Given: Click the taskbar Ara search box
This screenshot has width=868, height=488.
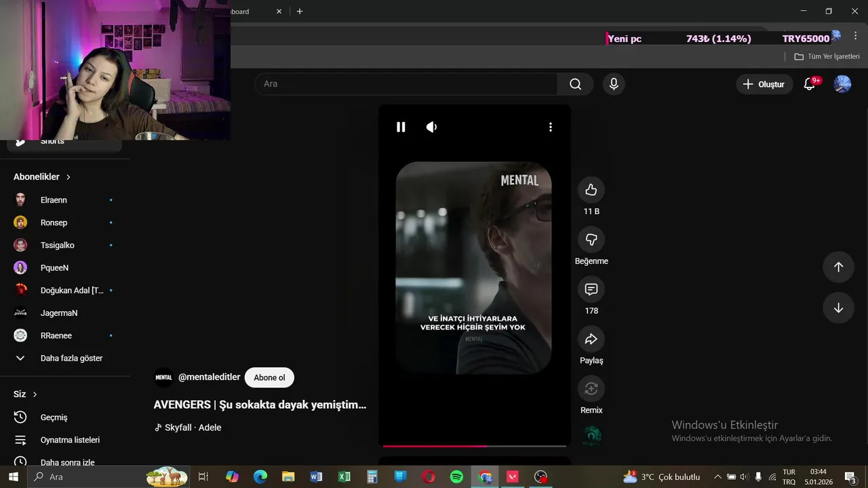Looking at the screenshot, I should (108, 476).
